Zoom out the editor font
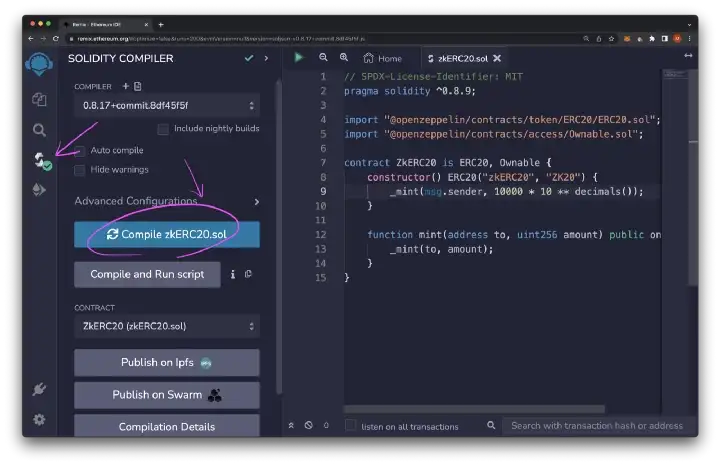Screen dimensions: 720x466 coord(323,58)
